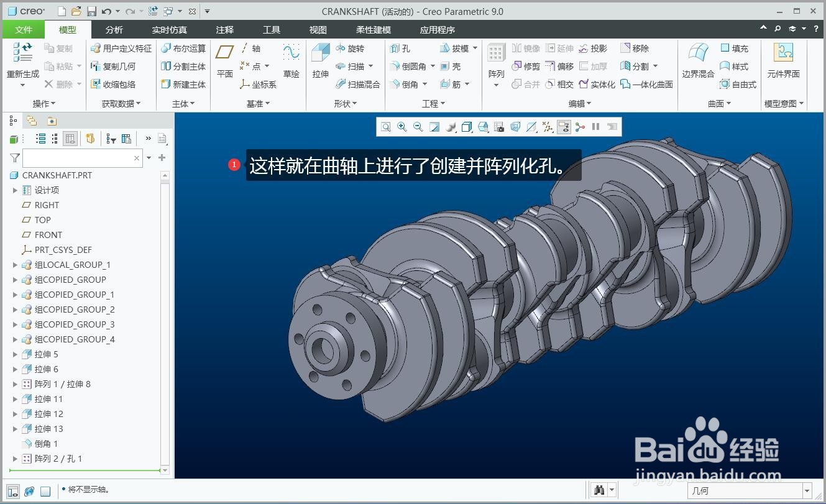Screen dimensions: 826x504
Task: Open the 拔模 dropdown arrow
Action: [x=475, y=48]
